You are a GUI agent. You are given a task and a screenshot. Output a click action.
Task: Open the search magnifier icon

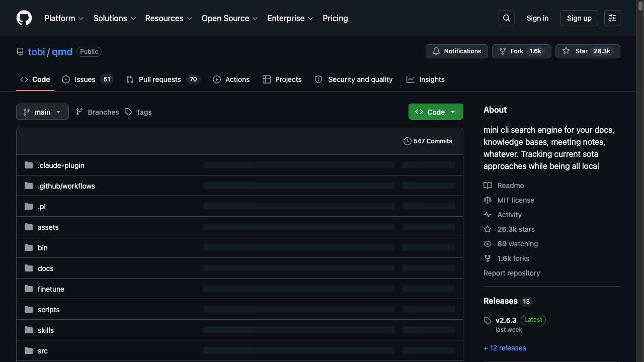pos(507,18)
